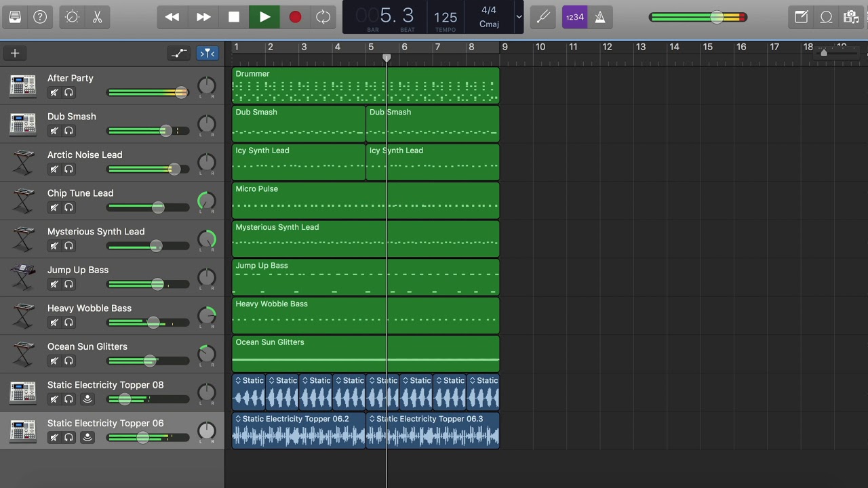The height and width of the screenshot is (488, 868).
Task: Click the Chip Tune Lead pan knob
Action: 206,201
